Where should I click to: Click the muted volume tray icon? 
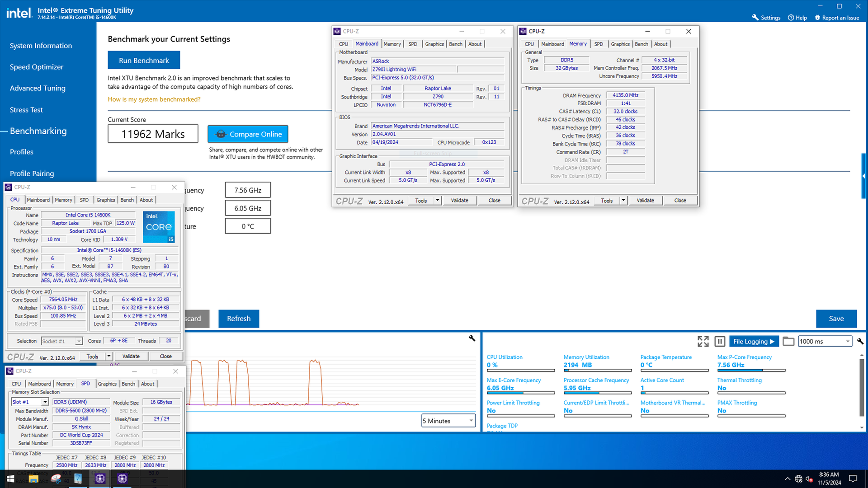809,479
